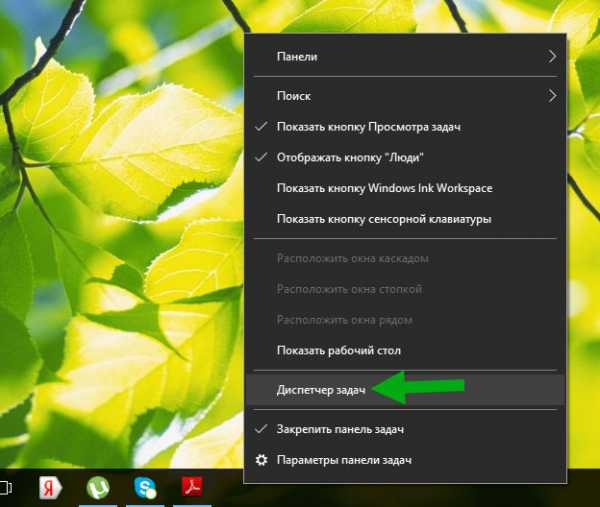Click the Task View icon on the taskbar
This screenshot has width=600, height=507.
pyautogui.click(x=5, y=488)
